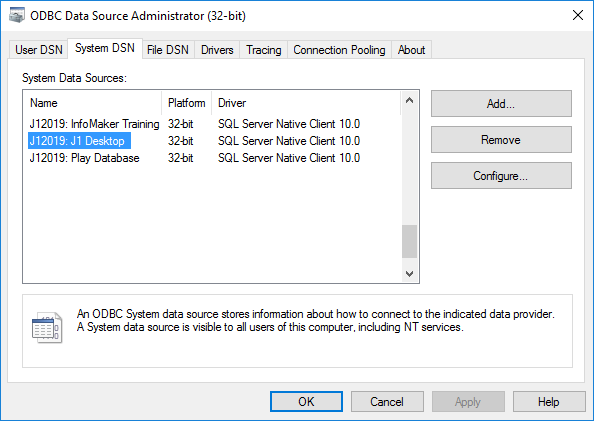Open the Tracing tab
The width and height of the screenshot is (594, 421).
(264, 50)
